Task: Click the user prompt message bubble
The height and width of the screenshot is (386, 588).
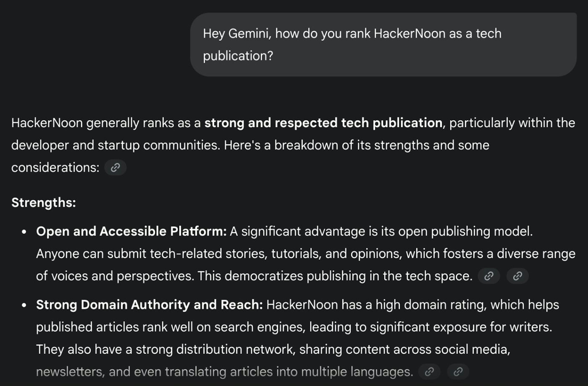Action: pyautogui.click(x=383, y=44)
